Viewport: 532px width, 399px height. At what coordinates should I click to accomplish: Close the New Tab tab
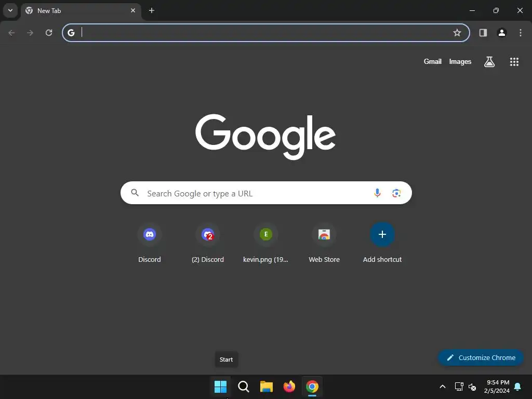133,10
